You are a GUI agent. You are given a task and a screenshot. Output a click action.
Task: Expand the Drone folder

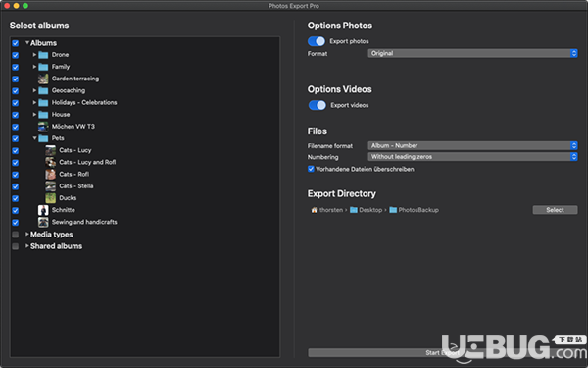[34, 55]
